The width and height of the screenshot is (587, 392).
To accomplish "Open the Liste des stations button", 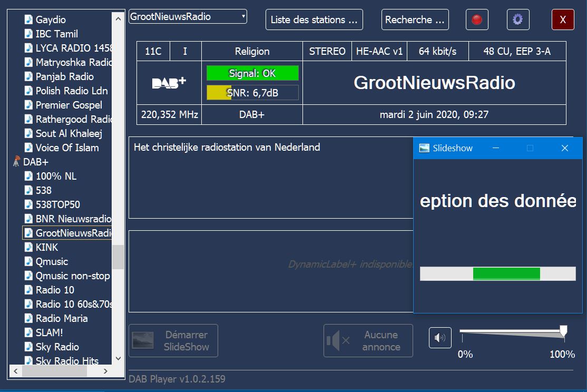I will point(314,19).
